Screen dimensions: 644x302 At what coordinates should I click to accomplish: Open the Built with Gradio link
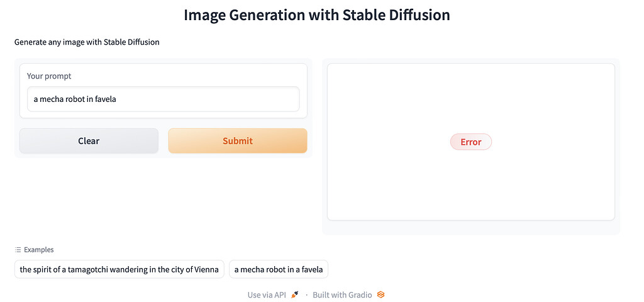click(x=342, y=294)
